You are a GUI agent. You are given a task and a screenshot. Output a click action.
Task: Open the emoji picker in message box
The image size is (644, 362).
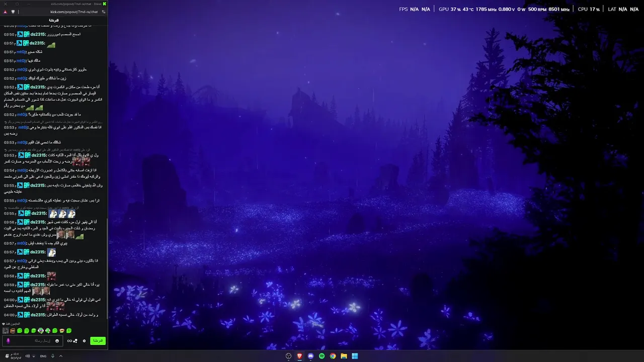57,341
